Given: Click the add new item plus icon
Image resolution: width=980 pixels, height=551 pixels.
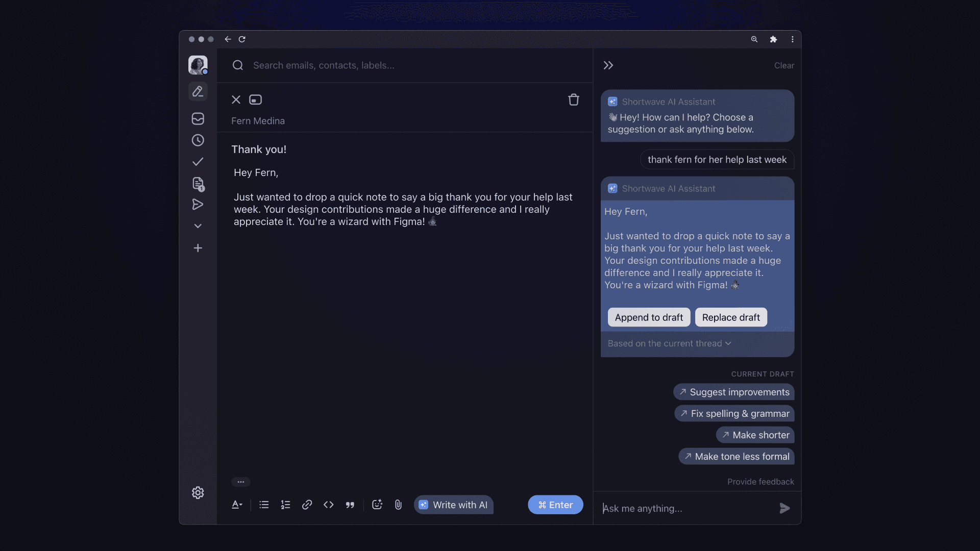Looking at the screenshot, I should (x=197, y=248).
